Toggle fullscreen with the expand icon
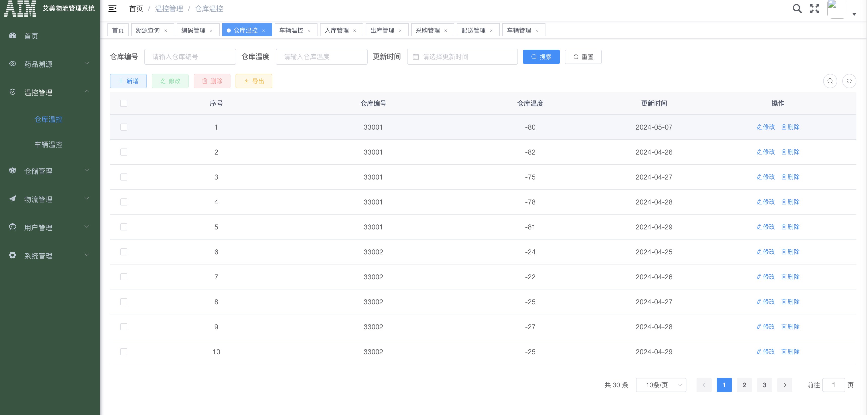This screenshot has height=415, width=868. click(x=815, y=8)
